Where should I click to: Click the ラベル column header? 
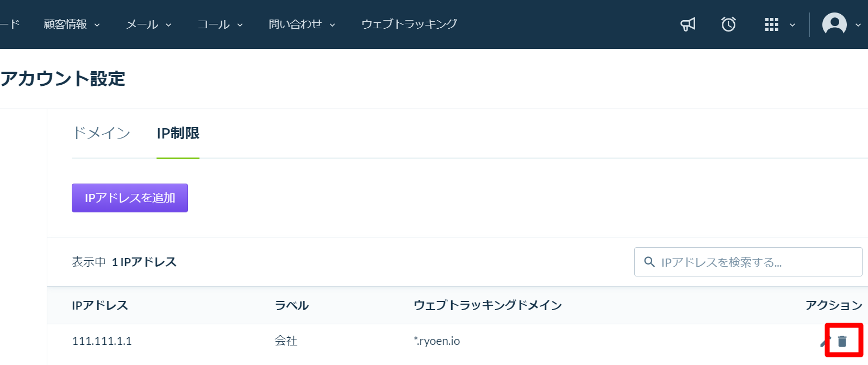point(291,305)
